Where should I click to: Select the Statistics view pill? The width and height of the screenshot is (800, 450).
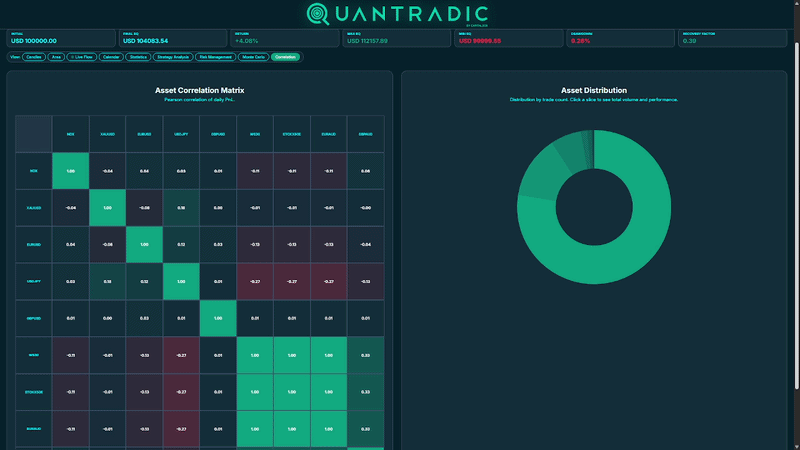(x=138, y=57)
